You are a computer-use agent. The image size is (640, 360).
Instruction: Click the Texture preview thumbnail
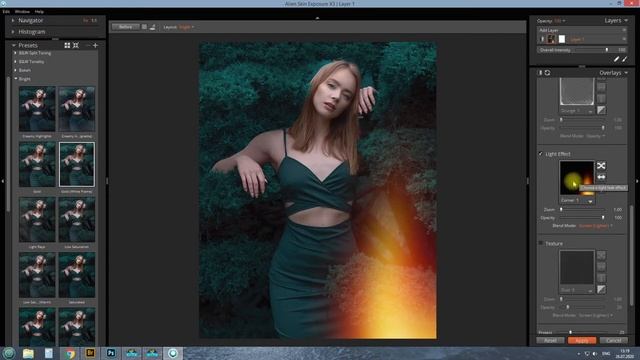click(577, 267)
